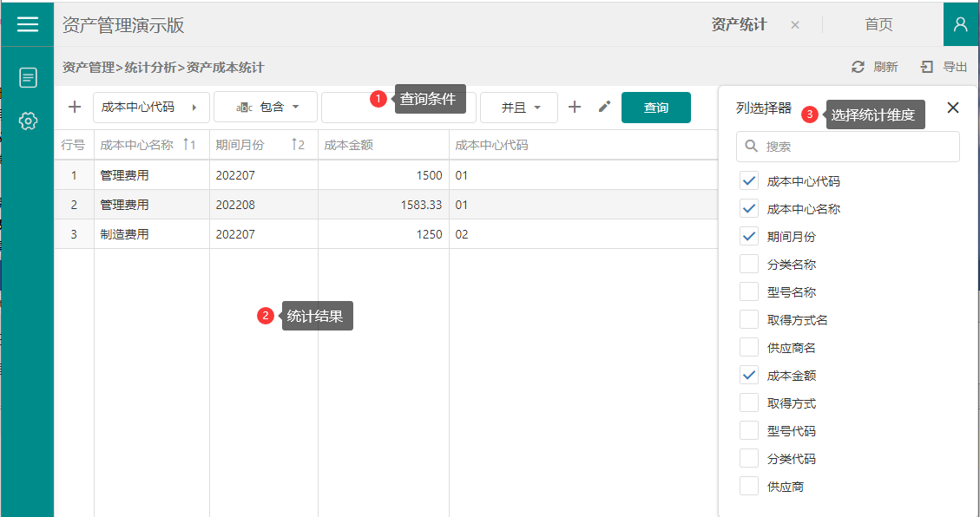Open the 并且 logic dropdown

pyautogui.click(x=519, y=107)
